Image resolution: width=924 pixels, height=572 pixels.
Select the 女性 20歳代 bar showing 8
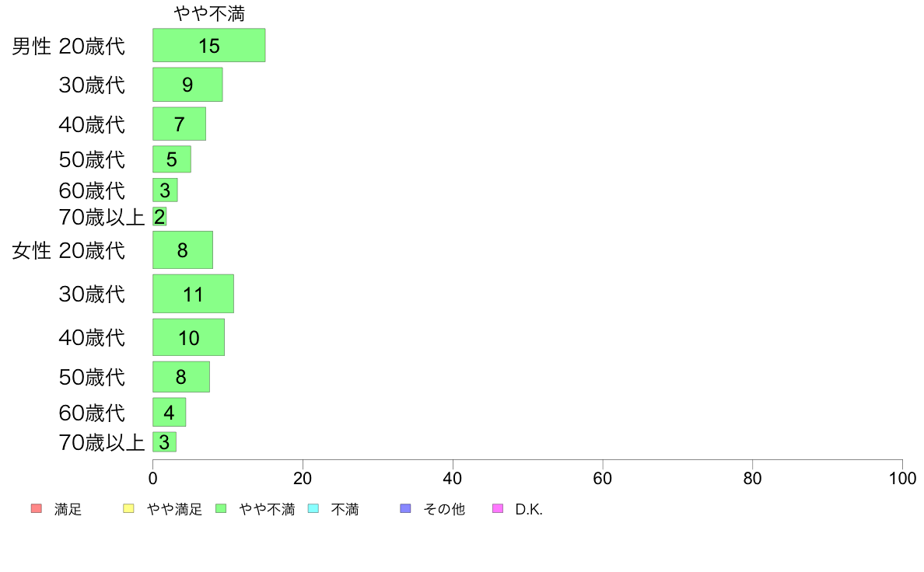pyautogui.click(x=183, y=249)
